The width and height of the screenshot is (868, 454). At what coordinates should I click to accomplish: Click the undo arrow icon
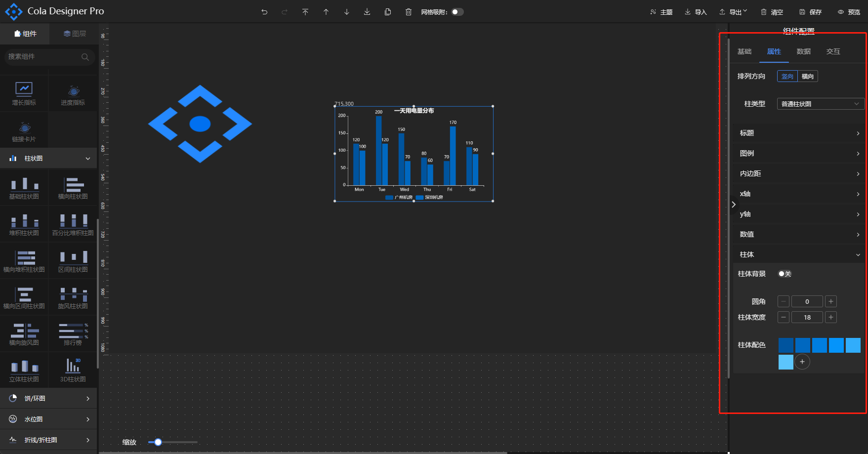tap(264, 12)
